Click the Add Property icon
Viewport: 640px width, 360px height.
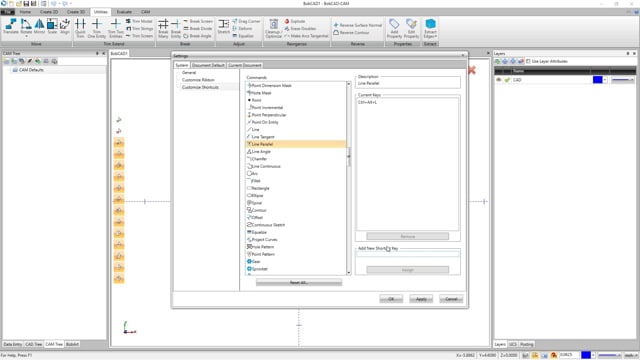[394, 28]
